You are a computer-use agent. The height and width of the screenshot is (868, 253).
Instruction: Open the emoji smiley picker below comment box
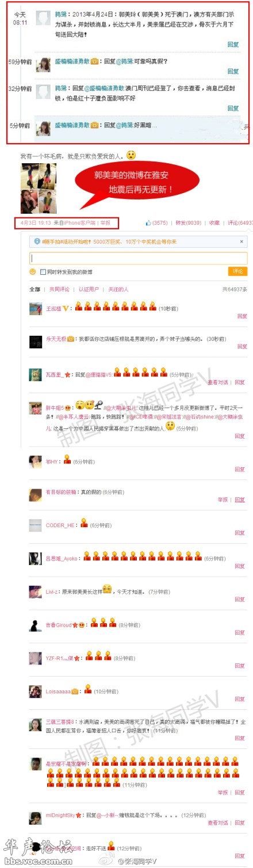(x=32, y=271)
